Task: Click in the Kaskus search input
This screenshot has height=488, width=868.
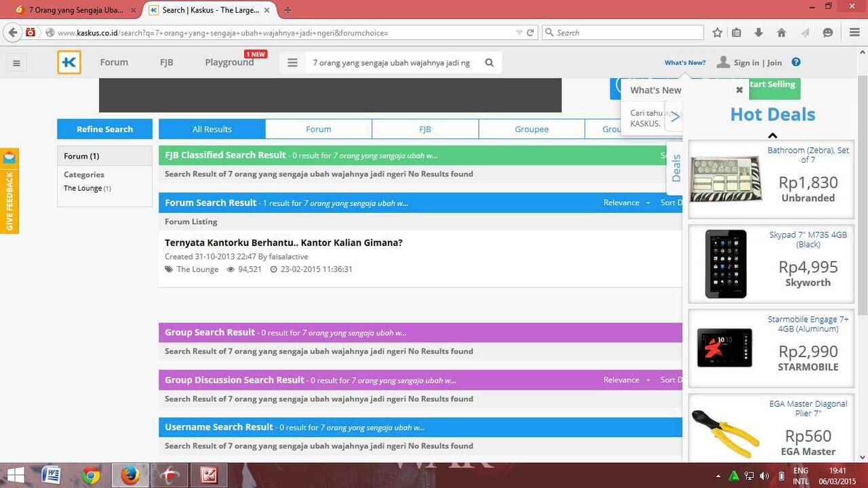Action: 391,62
